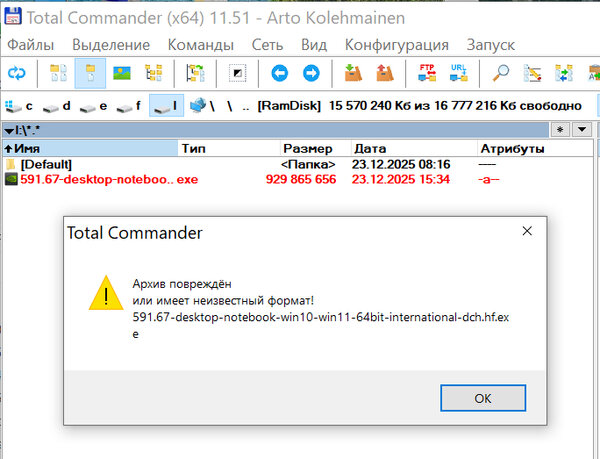Viewport: 600px width, 459px height.
Task: Go to parent directory two-dots button
Action: point(246,106)
